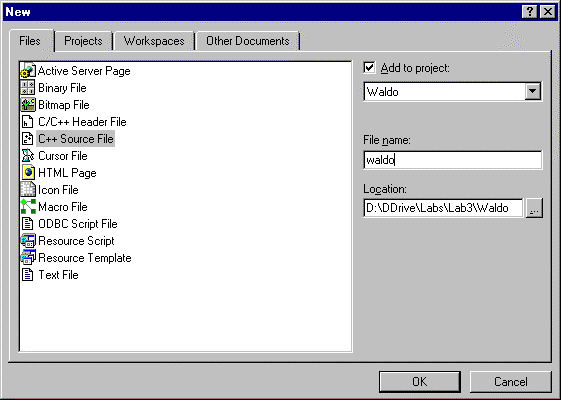This screenshot has width=561, height=400.
Task: Click the Cursor File icon
Action: point(28,156)
